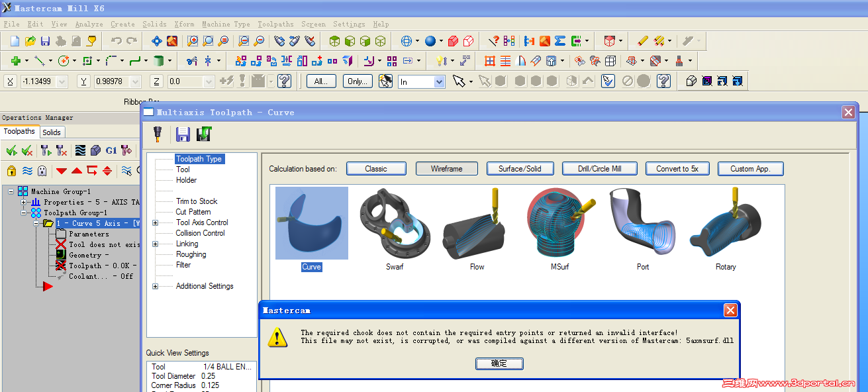868x392 pixels.
Task: Click the Drill/Circle Mill button
Action: (x=600, y=169)
